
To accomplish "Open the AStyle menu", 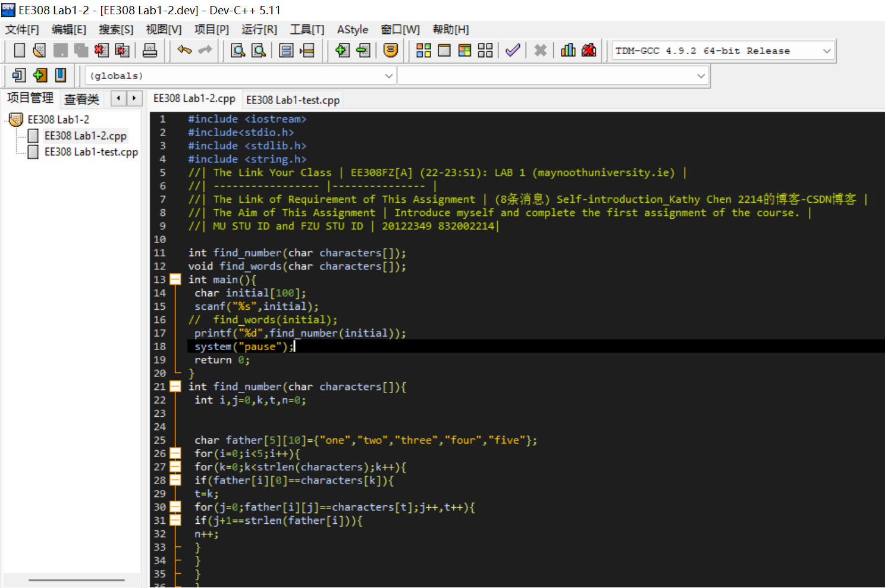I will [x=352, y=30].
